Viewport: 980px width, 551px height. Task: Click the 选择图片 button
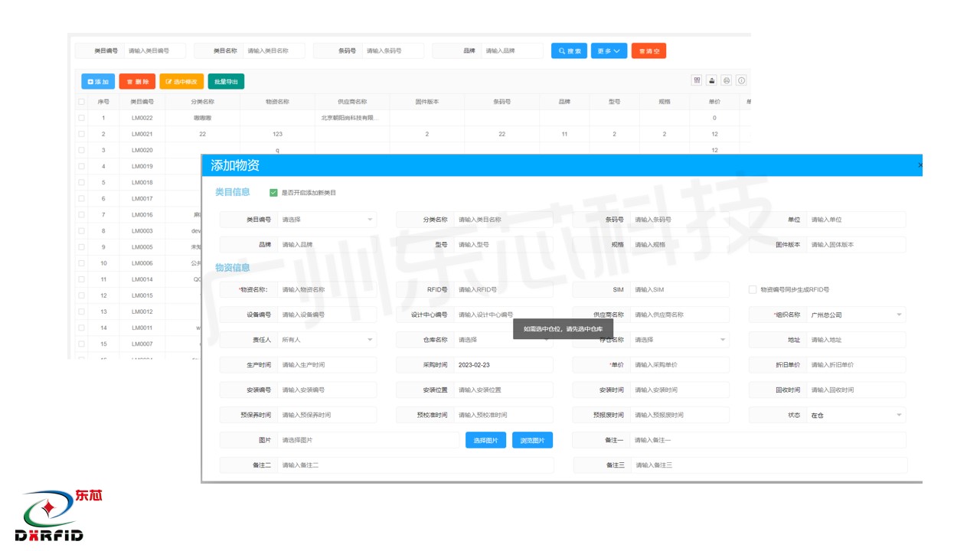coord(485,440)
